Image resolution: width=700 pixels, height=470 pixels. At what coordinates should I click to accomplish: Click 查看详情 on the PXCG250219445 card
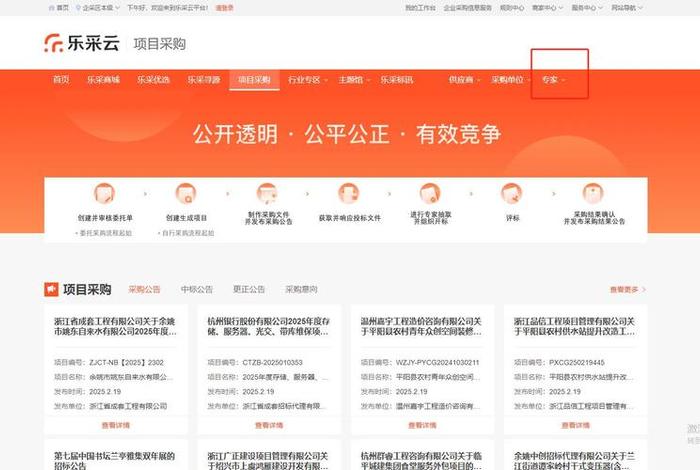coord(575,425)
